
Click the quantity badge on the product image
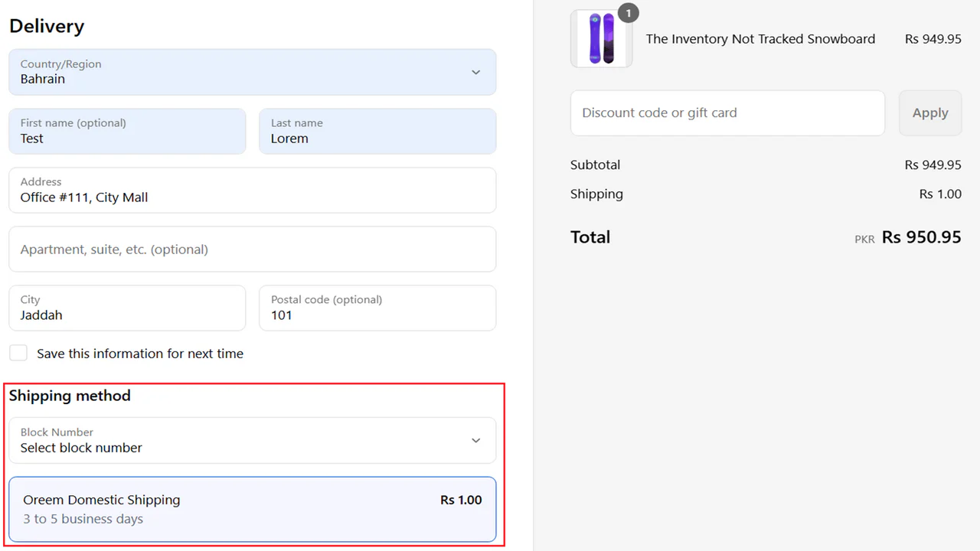pos(628,13)
